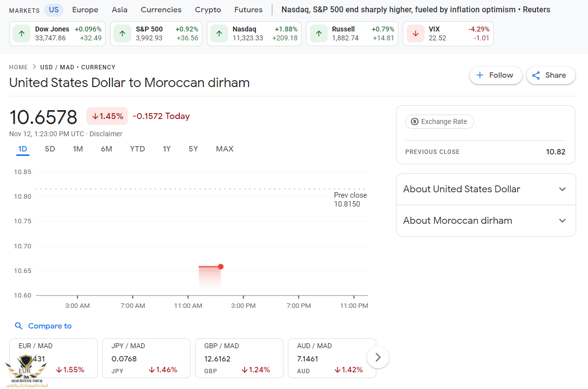Switch chart to 1Y range

tap(167, 149)
